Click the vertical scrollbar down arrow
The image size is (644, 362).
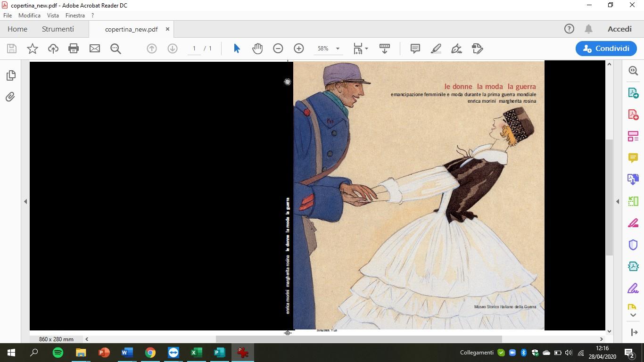click(609, 331)
